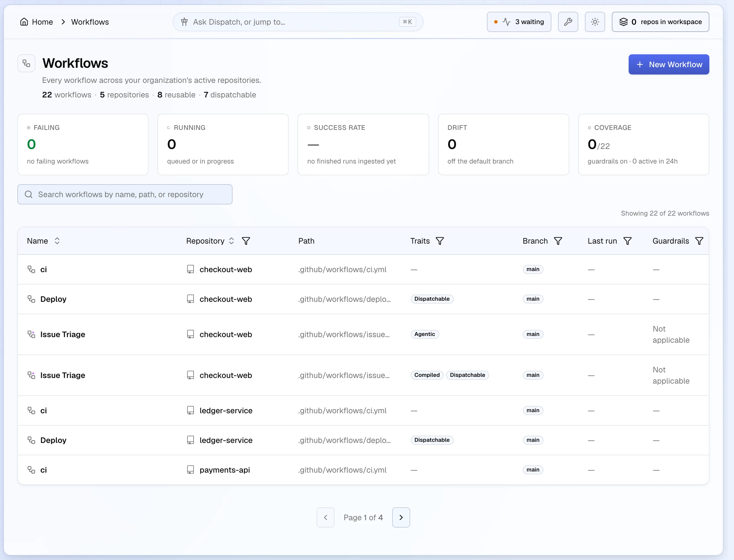Click repository icon in ledger-service Deploy row
The width and height of the screenshot is (734, 560).
pos(191,440)
